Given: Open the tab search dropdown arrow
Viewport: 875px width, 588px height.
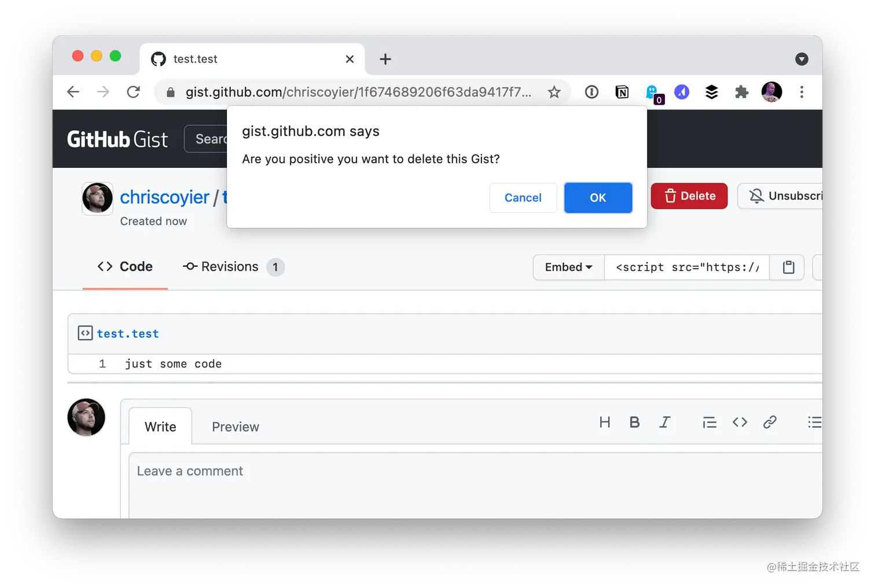Looking at the screenshot, I should point(802,59).
